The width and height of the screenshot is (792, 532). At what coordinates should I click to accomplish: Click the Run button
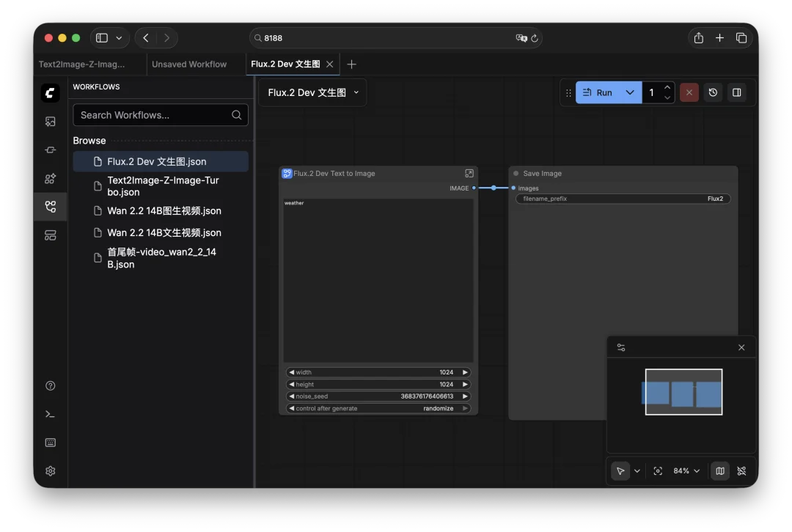coord(598,92)
